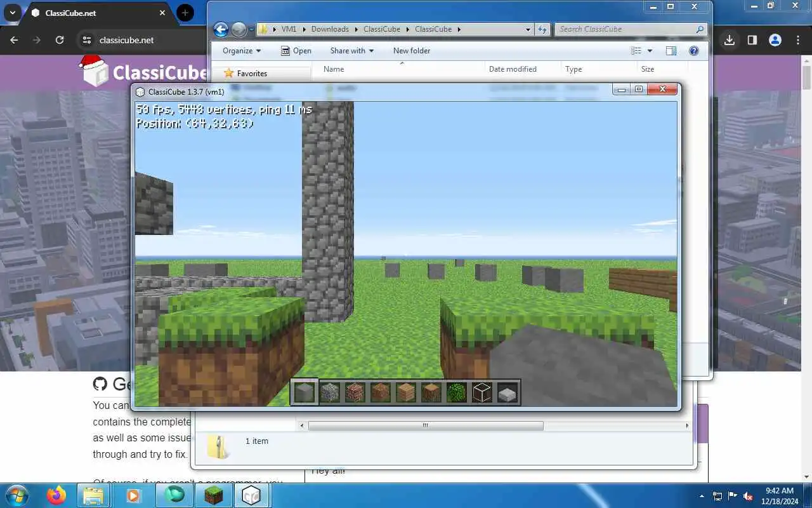Sort by the Name column header

click(x=334, y=69)
